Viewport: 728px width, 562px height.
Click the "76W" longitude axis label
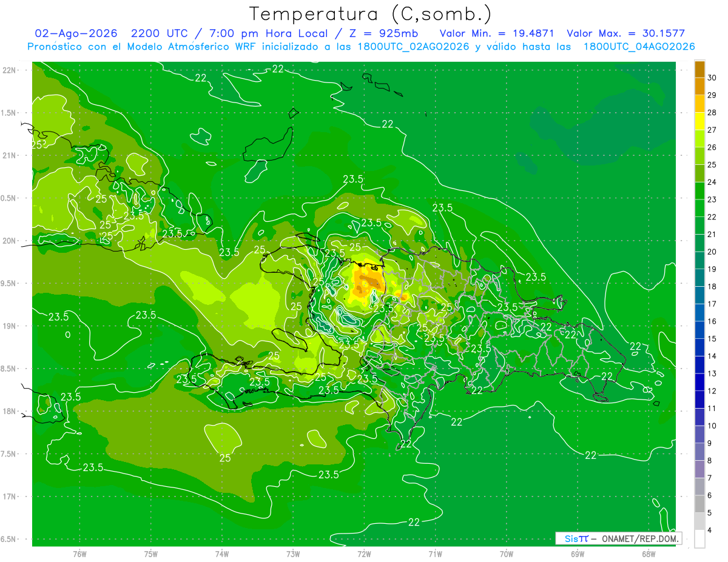(x=79, y=554)
